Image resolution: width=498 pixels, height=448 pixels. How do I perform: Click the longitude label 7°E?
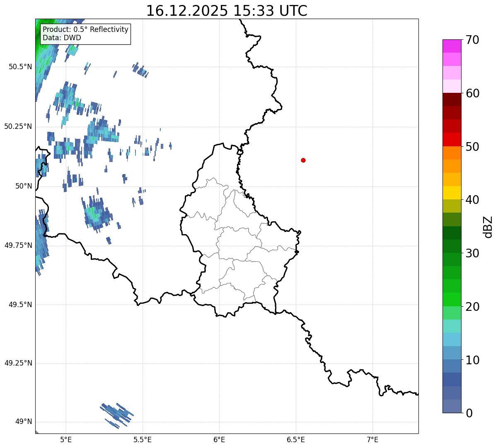tap(373, 439)
